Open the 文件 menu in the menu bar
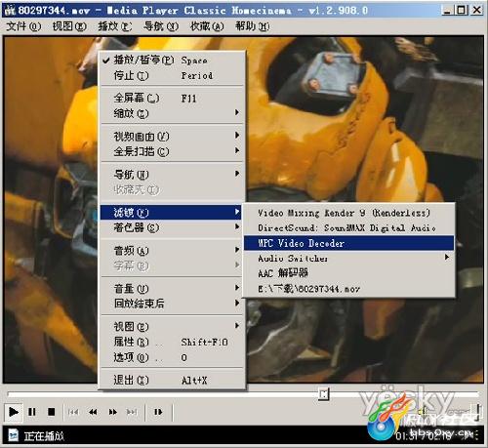 pos(23,26)
